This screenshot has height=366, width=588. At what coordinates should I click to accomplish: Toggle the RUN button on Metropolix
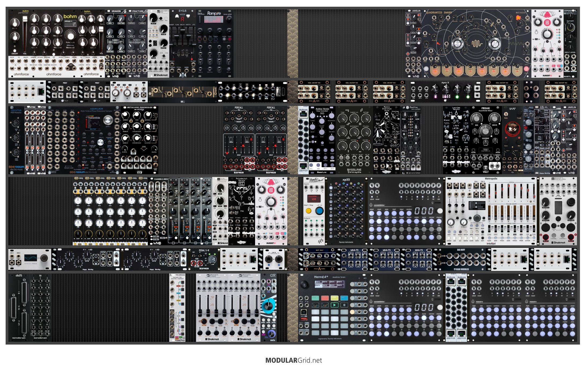tap(449, 232)
